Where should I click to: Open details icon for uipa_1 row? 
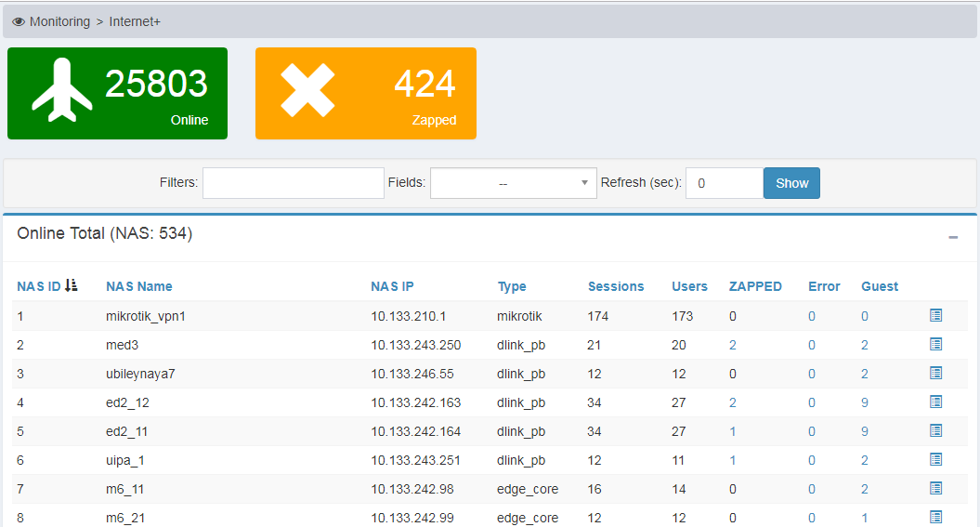[935, 460]
